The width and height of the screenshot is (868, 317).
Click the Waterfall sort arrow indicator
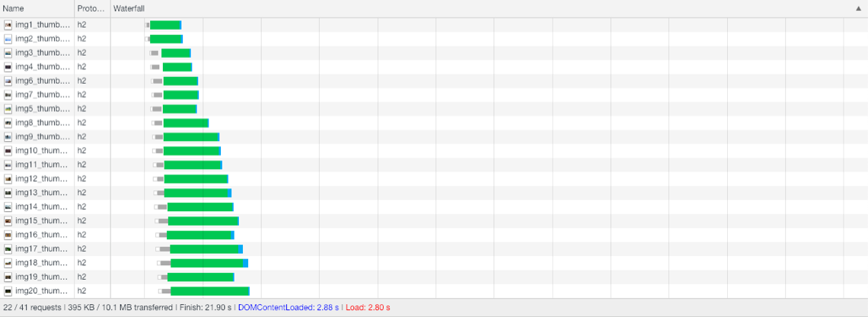click(858, 8)
